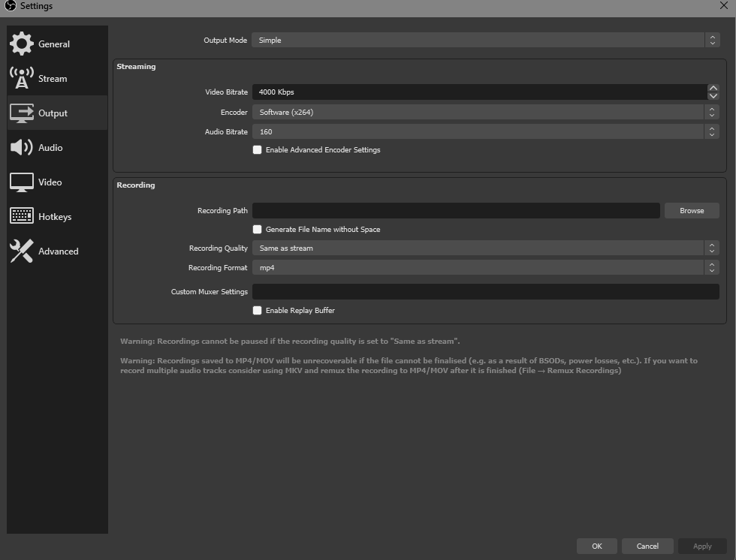This screenshot has width=736, height=560.
Task: Click the Browse button for Recording Path
Action: pyautogui.click(x=691, y=210)
